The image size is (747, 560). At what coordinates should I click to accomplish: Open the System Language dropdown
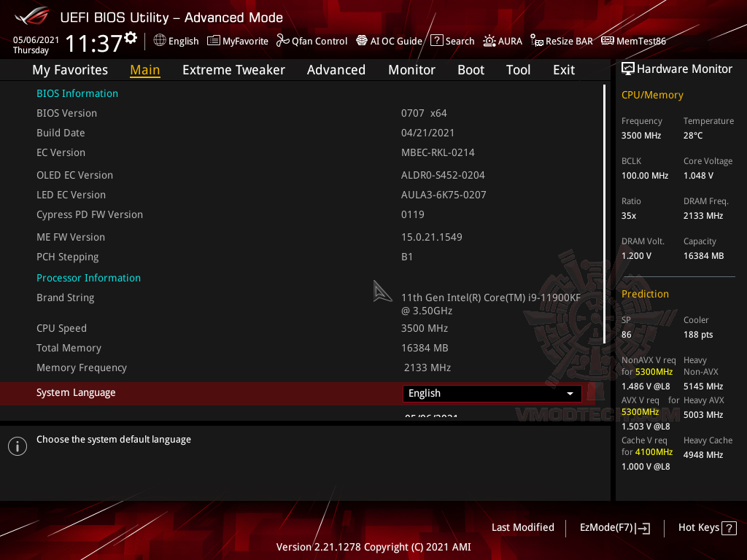[x=492, y=393]
